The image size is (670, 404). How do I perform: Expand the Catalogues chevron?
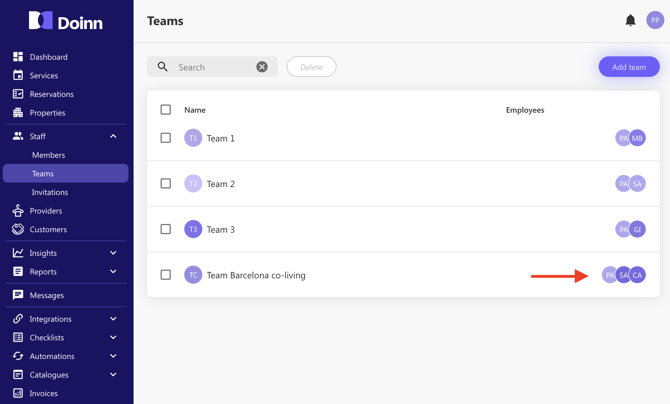pyautogui.click(x=113, y=375)
